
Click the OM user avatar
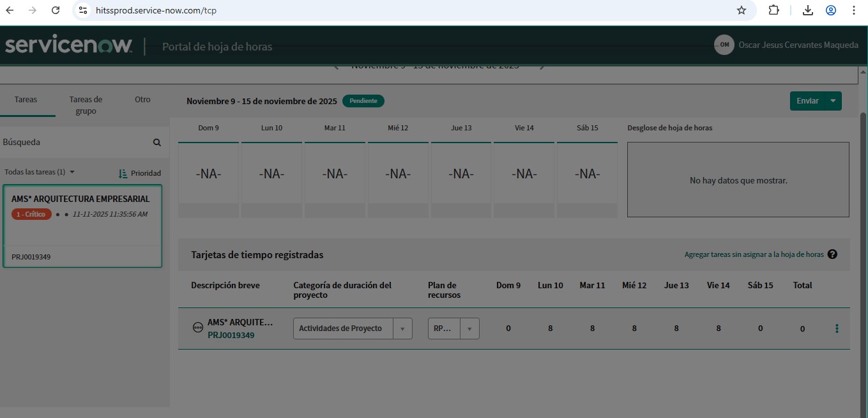coord(724,45)
